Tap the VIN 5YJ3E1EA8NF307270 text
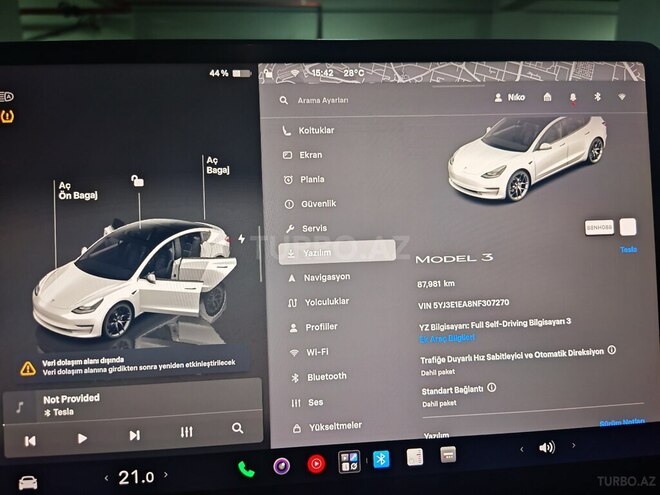 click(x=463, y=304)
